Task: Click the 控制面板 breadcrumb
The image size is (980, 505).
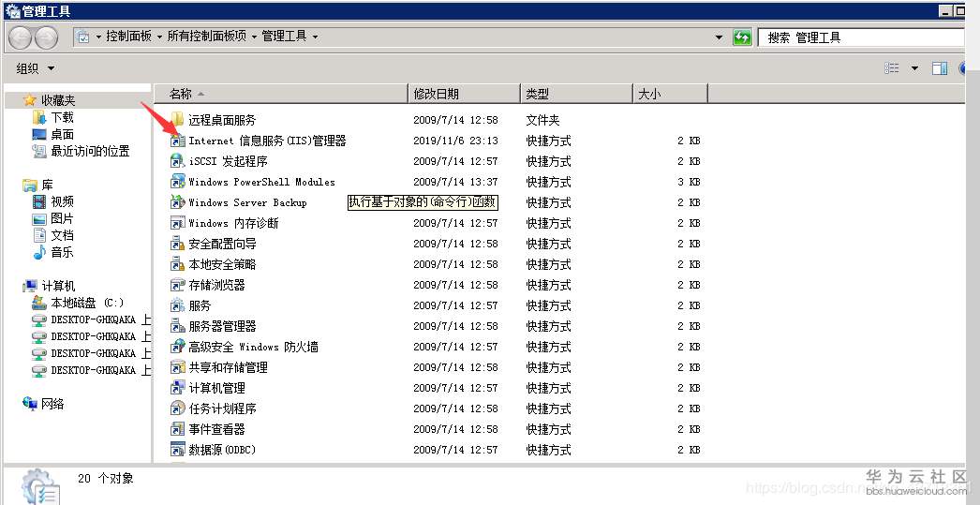Action: [x=128, y=37]
